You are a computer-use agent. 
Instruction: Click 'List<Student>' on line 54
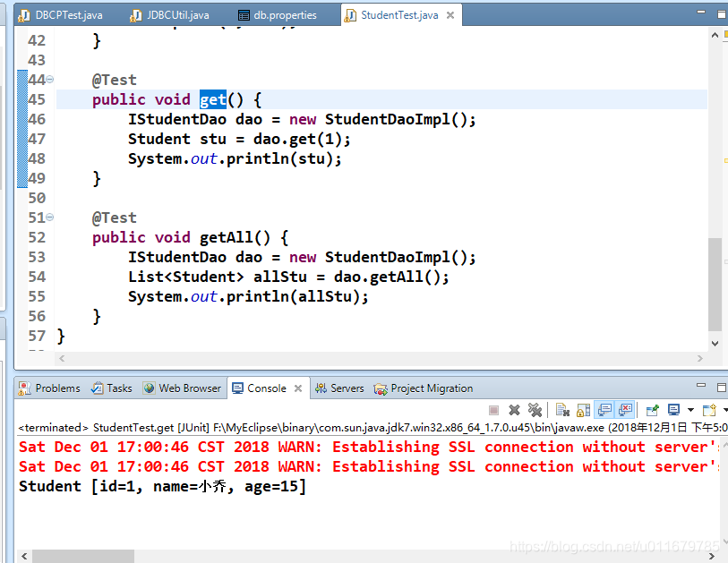[185, 277]
